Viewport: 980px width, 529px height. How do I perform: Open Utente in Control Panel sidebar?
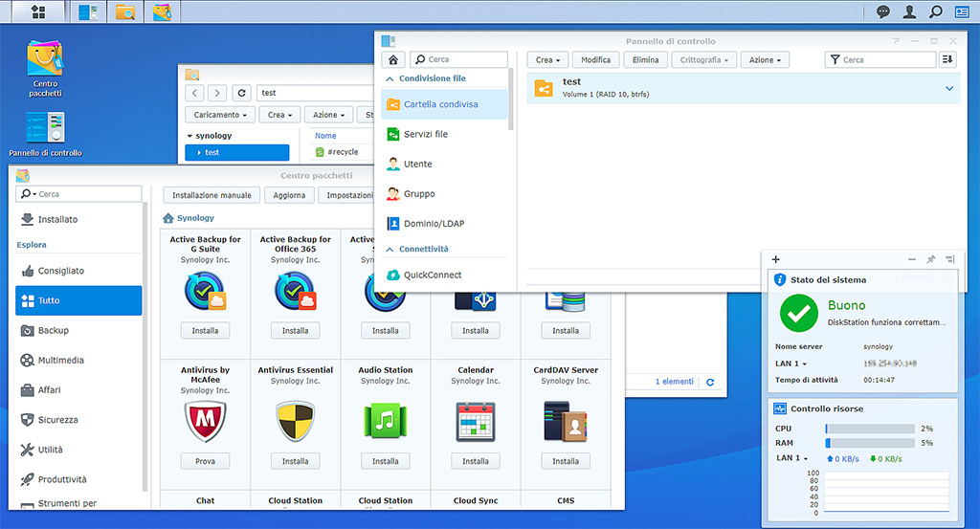417,165
